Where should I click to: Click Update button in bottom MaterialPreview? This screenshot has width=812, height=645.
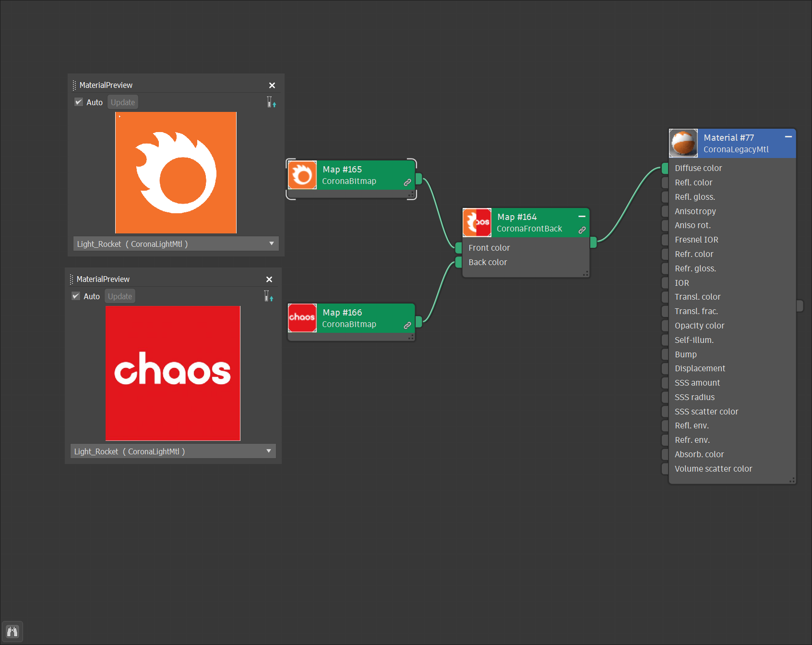[x=120, y=296]
